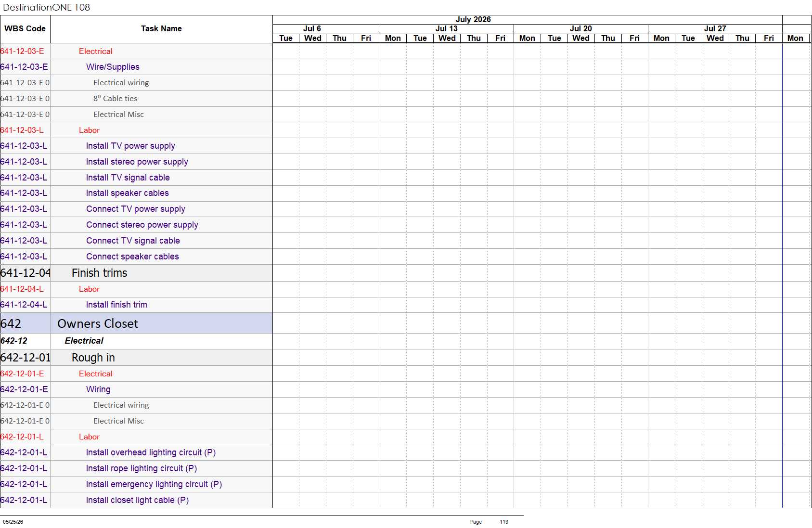Select the Jul 13 week header
812x528 pixels.
[447, 29]
